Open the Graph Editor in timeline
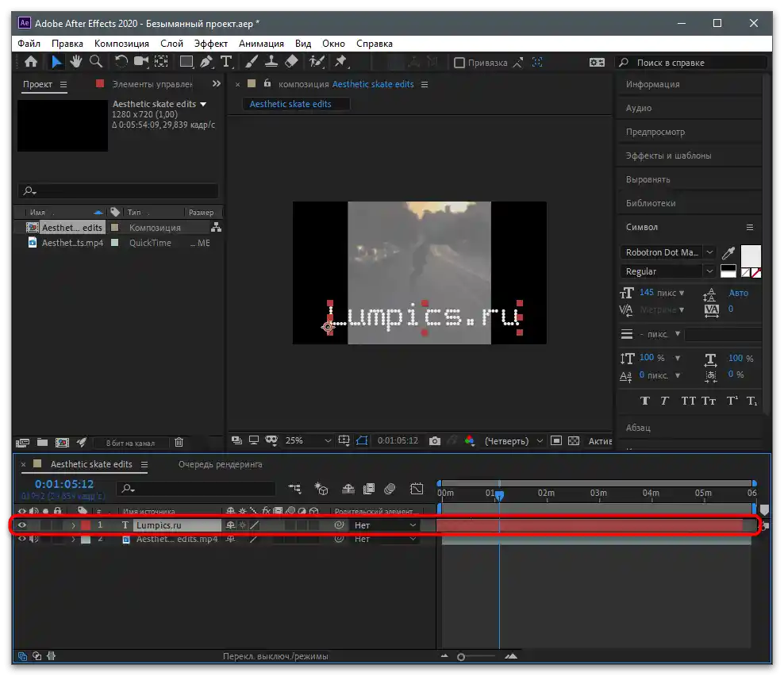This screenshot has height=676, width=784. click(416, 489)
